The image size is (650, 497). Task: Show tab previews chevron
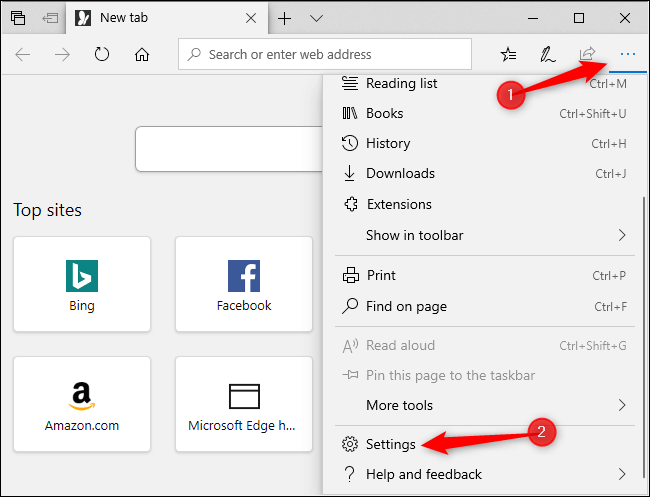(316, 19)
